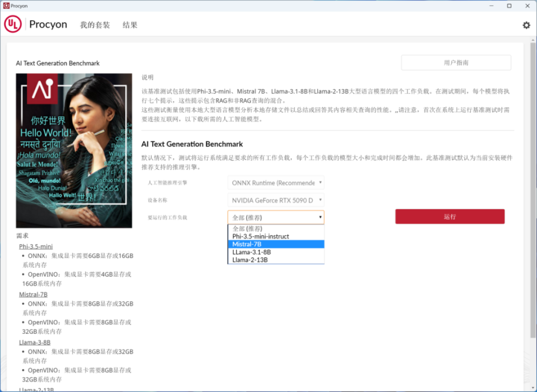Click the 人工智能推理引擎 label
537x392 pixels.
point(167,183)
